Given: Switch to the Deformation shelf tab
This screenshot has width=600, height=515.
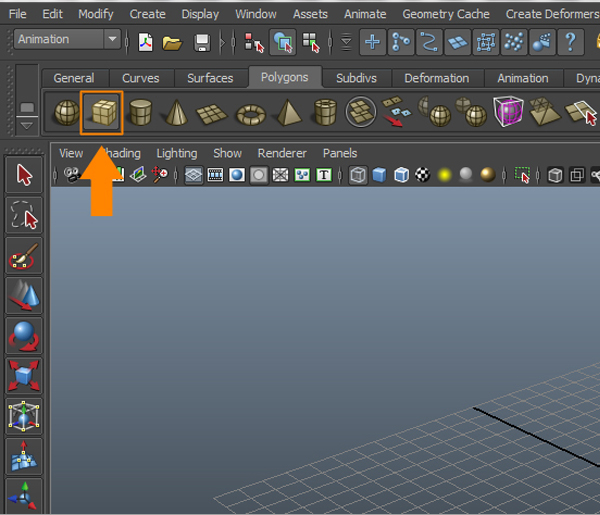Looking at the screenshot, I should pos(437,78).
